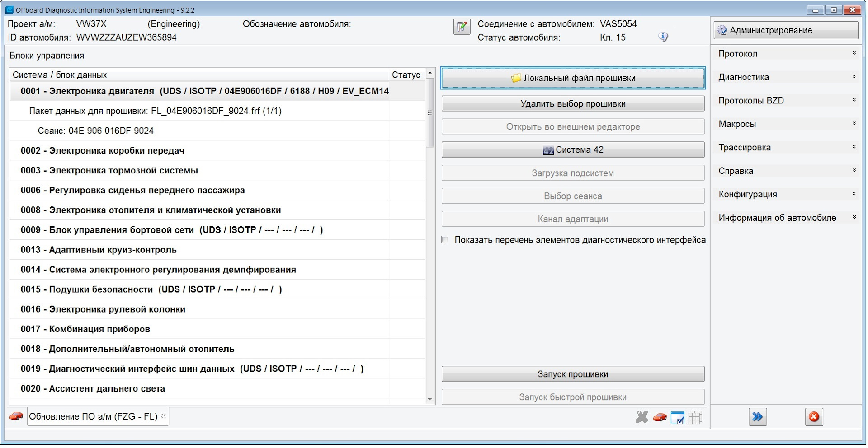Select 0008 - Электроника отопителя и климатической установки
Image resolution: width=868 pixels, height=448 pixels.
(x=217, y=210)
